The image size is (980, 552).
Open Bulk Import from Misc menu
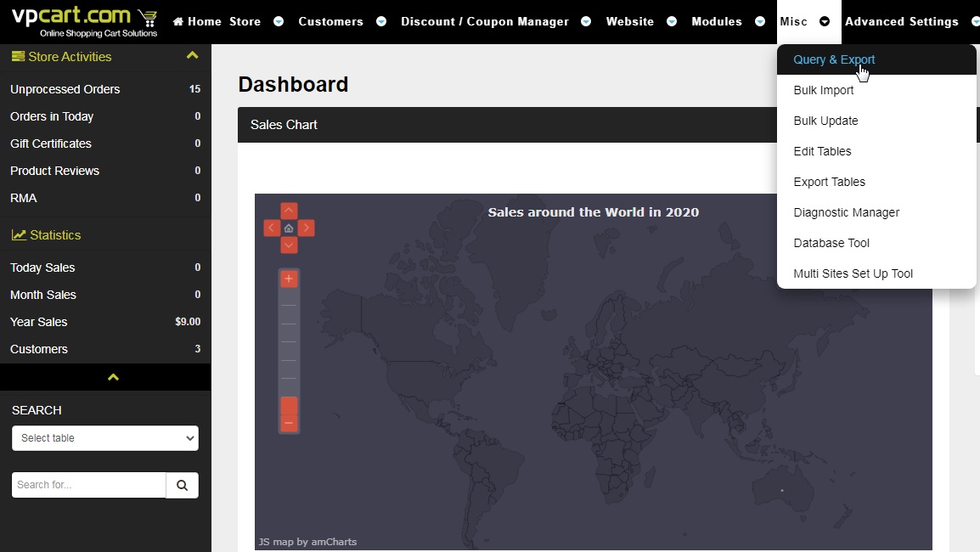click(823, 90)
